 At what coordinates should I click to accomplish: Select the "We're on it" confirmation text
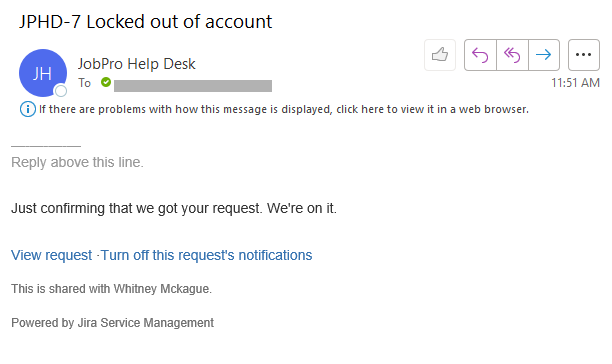301,208
